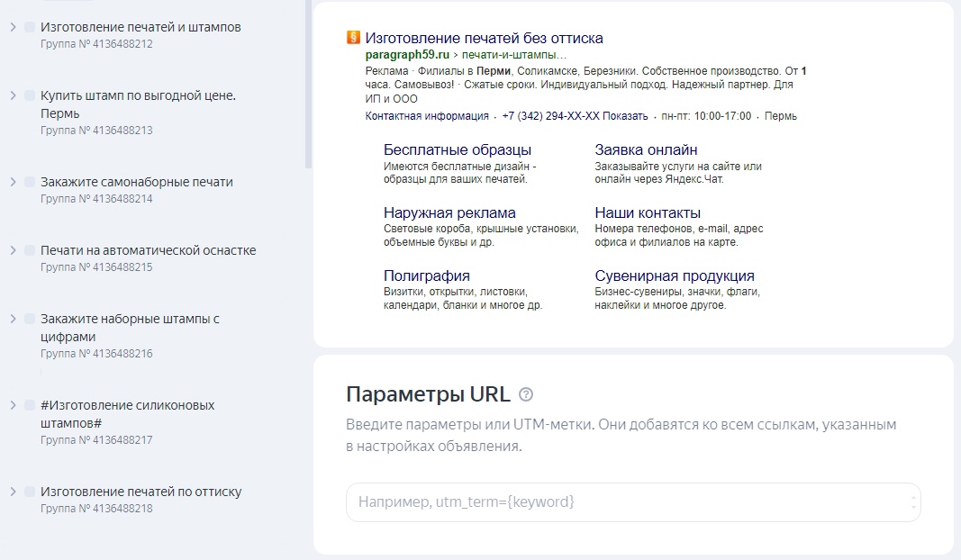Image resolution: width=961 pixels, height=560 pixels.
Task: Click the help icon beside Параметры URL
Action: pyautogui.click(x=527, y=394)
